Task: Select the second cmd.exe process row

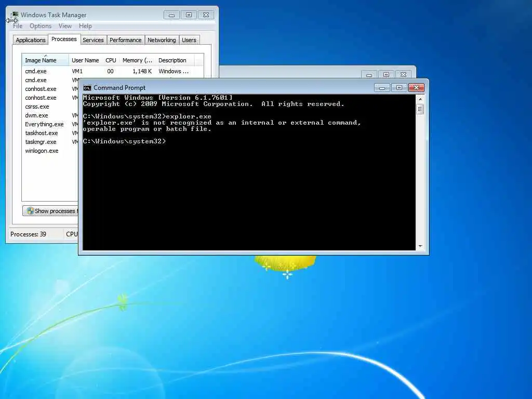Action: tap(50, 80)
